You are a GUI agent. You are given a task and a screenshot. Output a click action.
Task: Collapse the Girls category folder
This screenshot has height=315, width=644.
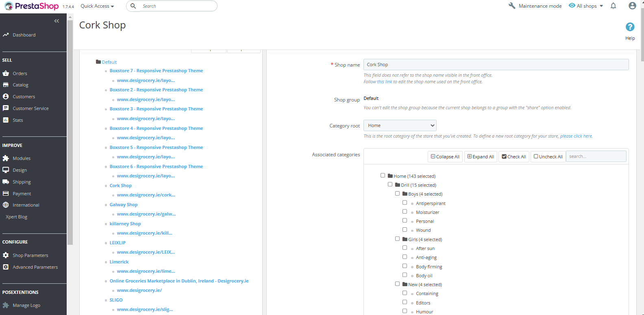405,239
